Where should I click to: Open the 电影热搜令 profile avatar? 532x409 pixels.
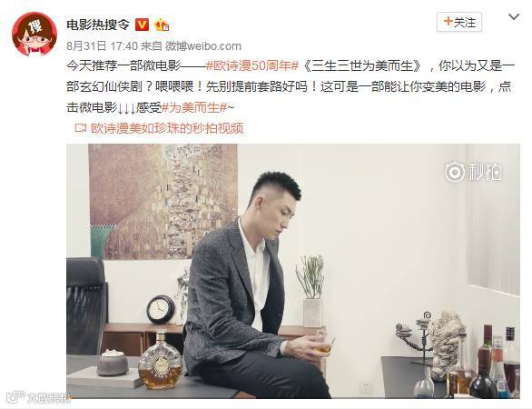coord(34,34)
